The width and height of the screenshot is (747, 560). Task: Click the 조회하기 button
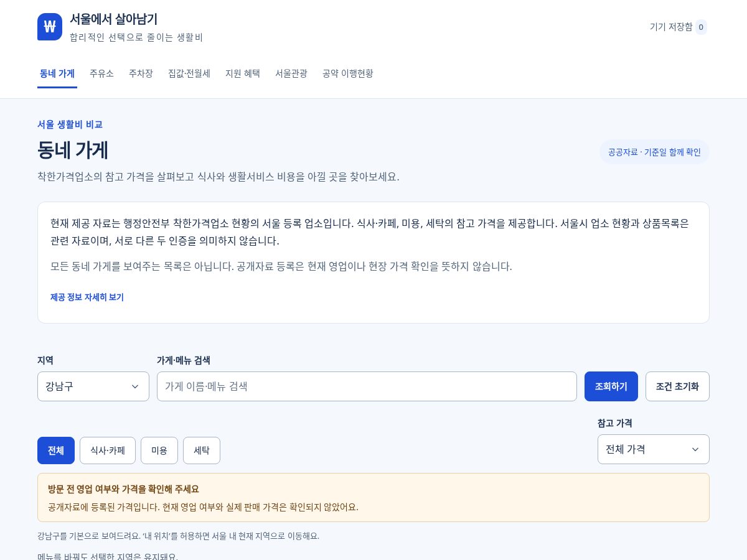[x=611, y=386]
